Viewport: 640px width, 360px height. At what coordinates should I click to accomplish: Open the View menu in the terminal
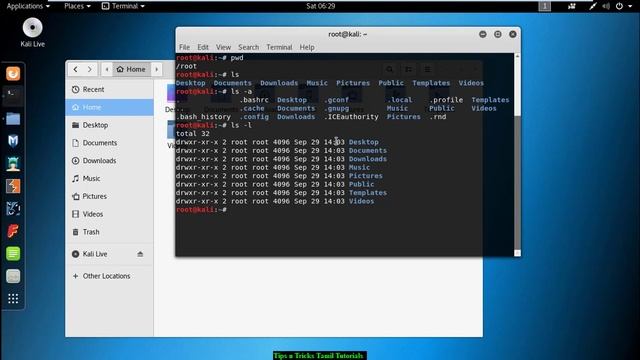pyautogui.click(x=223, y=47)
